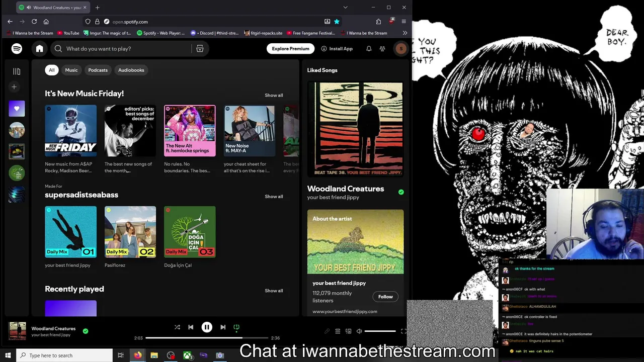Open the List all tabs chevron
644x362 pixels.
pyautogui.click(x=345, y=8)
